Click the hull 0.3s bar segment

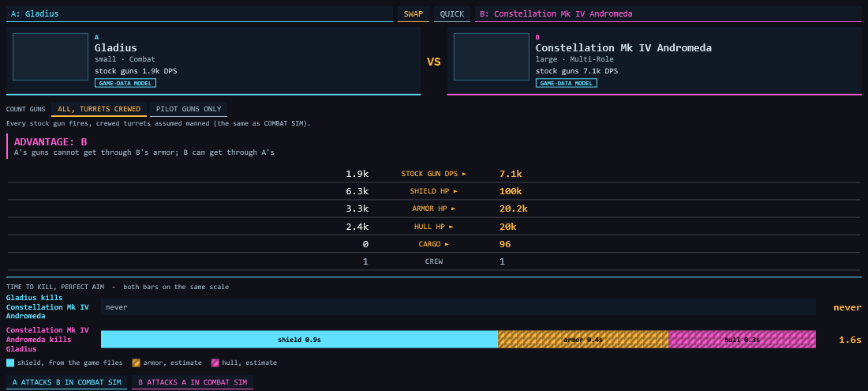click(x=742, y=340)
